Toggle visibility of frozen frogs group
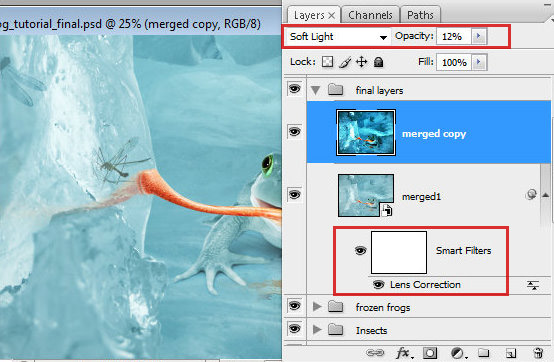Screen dimensions: 554x362 [x=295, y=305]
